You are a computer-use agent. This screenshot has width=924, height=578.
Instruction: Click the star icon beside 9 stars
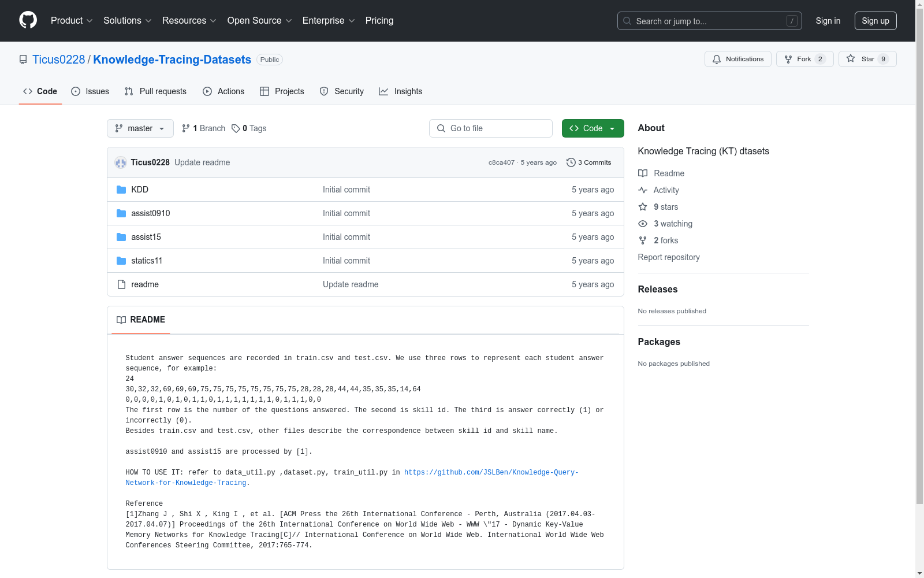pos(643,207)
